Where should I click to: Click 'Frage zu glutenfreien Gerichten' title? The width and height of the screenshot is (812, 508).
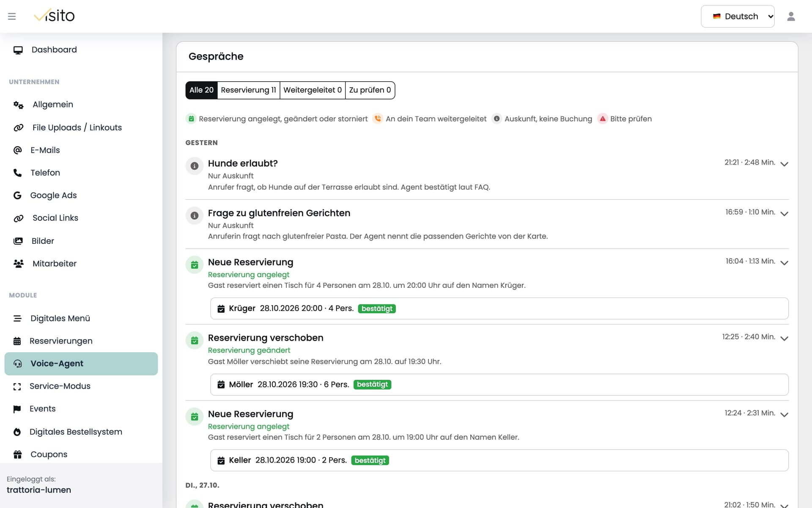click(279, 213)
